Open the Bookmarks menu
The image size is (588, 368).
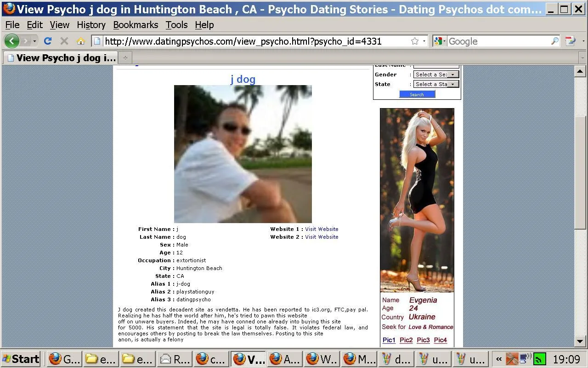[x=136, y=25]
